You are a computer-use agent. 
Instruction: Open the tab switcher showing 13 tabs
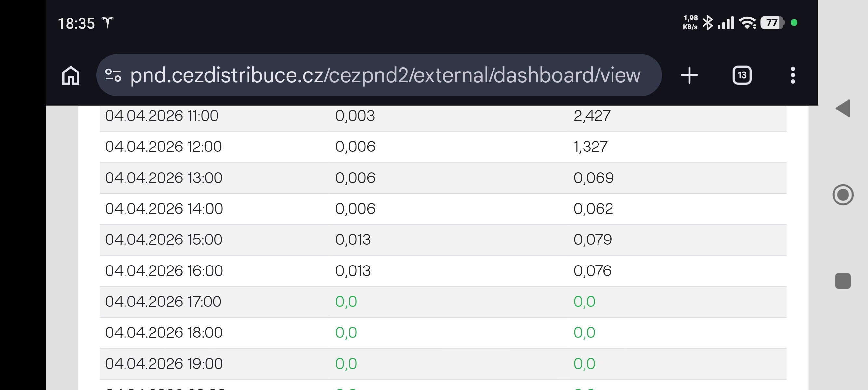click(742, 75)
